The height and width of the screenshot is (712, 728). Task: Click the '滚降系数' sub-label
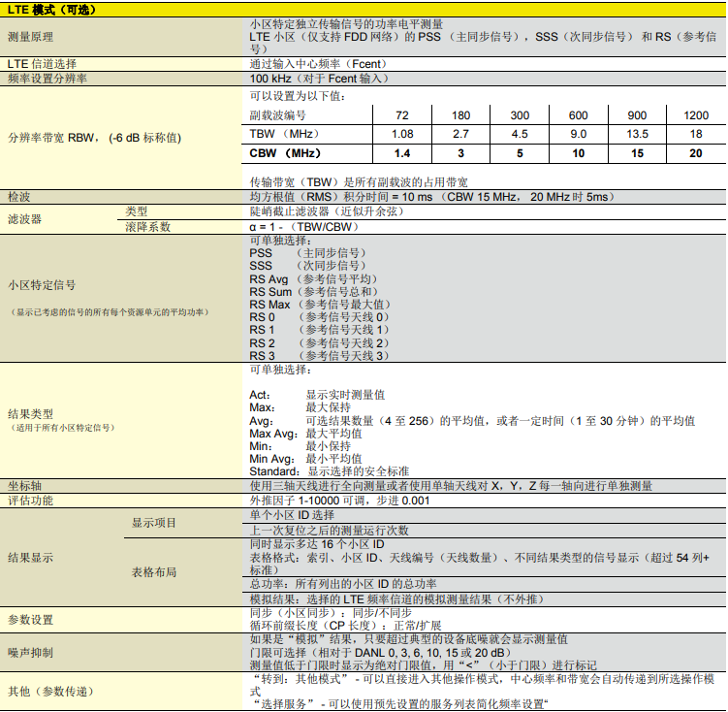[148, 226]
